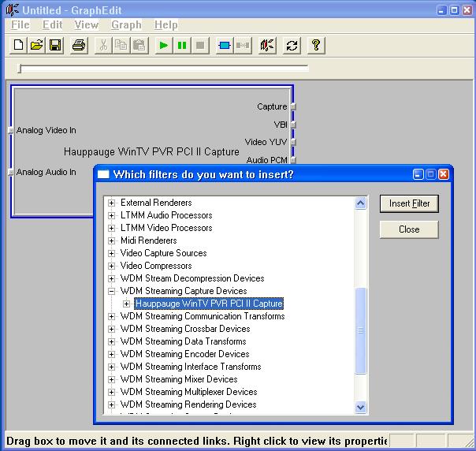Click the Audio PCM output pin
476x451 pixels.
click(293, 160)
